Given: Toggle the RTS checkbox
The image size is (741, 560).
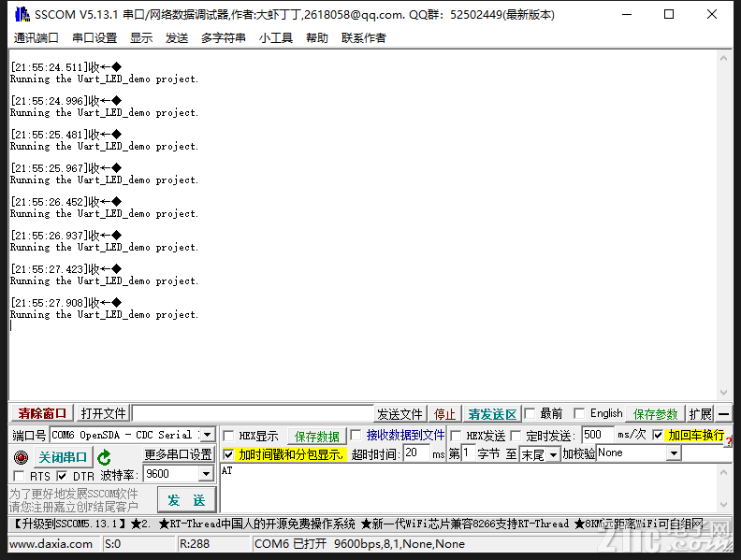Looking at the screenshot, I should click(19, 476).
